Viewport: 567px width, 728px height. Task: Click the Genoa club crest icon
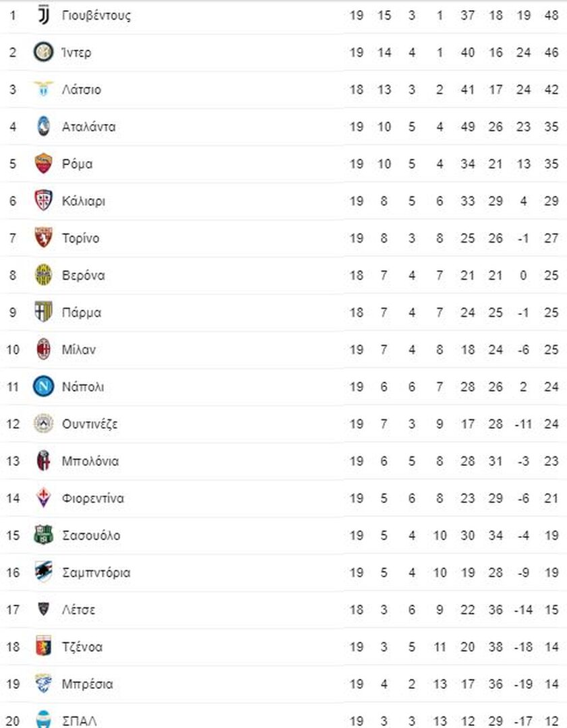click(x=43, y=647)
